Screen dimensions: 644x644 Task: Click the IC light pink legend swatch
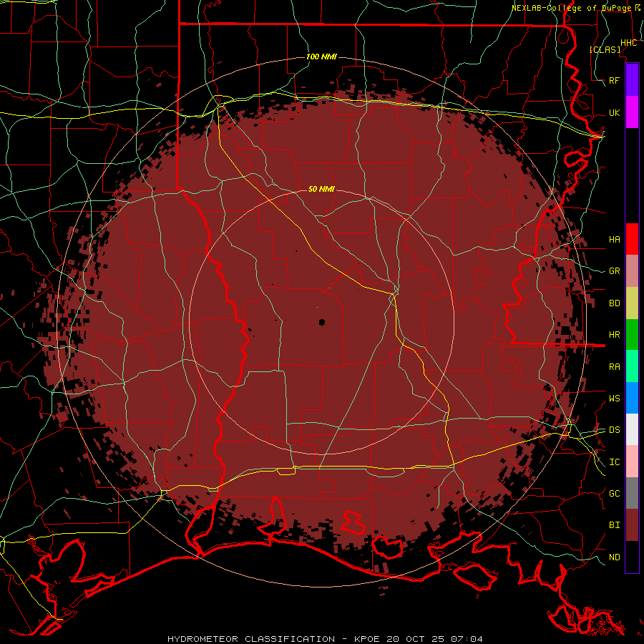tap(632, 462)
